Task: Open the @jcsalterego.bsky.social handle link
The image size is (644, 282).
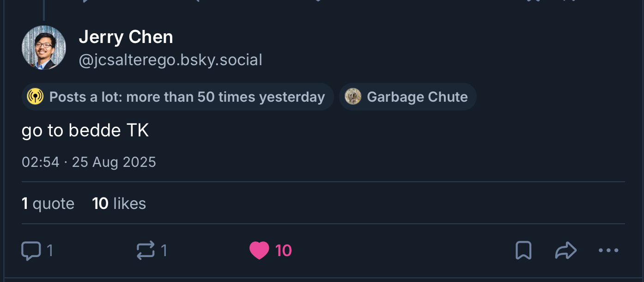Action: tap(170, 60)
